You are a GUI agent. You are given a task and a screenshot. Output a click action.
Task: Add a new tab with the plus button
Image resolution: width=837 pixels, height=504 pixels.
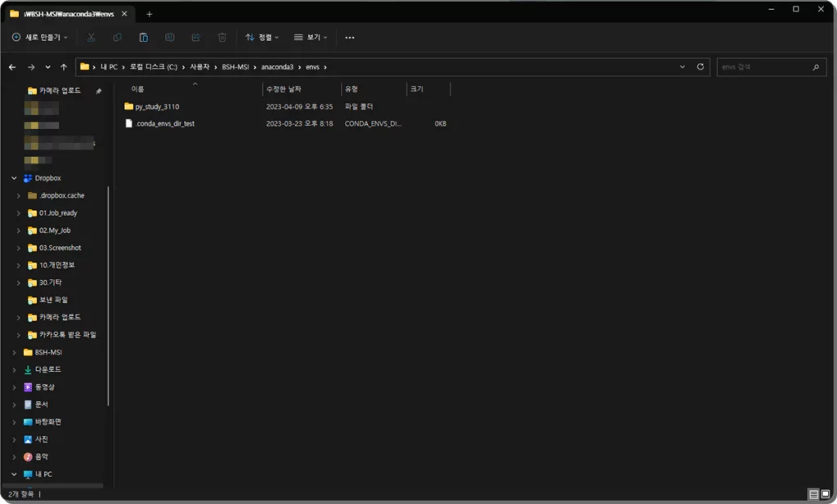(x=149, y=14)
